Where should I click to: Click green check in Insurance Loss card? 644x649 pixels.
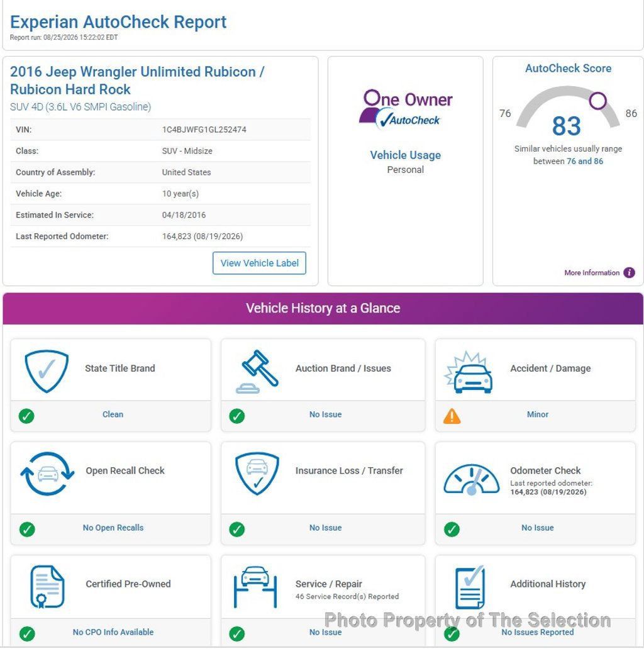[237, 529]
